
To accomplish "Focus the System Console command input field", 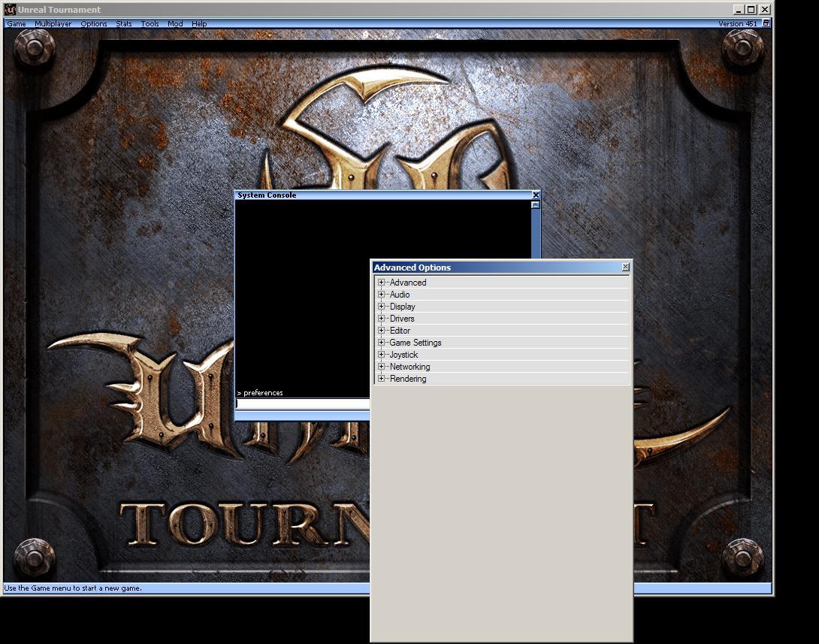I will pos(303,404).
